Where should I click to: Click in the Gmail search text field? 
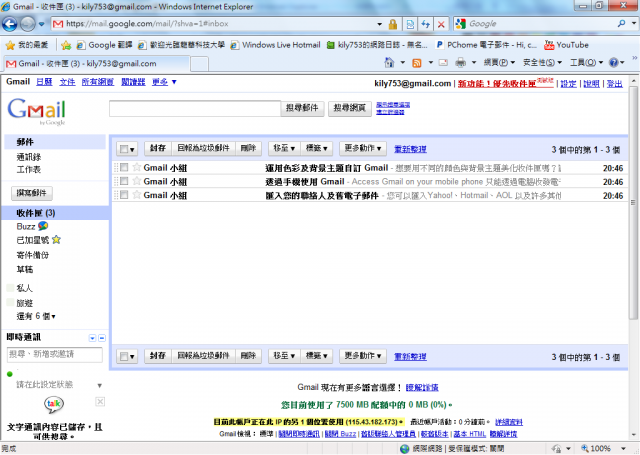click(195, 109)
